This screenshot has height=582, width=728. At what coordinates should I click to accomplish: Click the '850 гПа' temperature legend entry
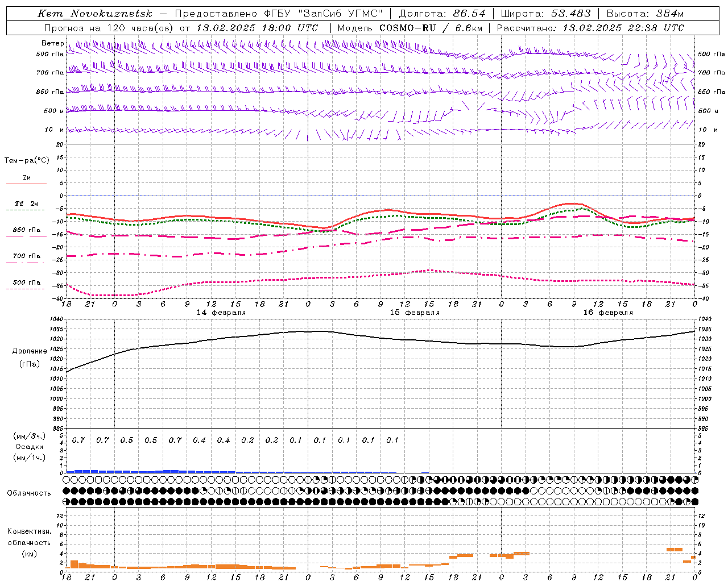click(26, 230)
